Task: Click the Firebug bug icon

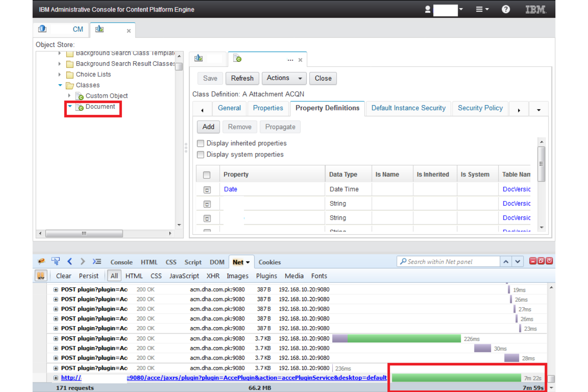Action: tap(41, 261)
